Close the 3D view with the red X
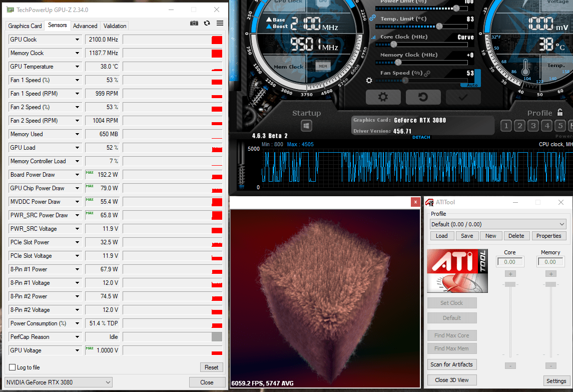Screen dimensions: 573x392 pyautogui.click(x=415, y=202)
